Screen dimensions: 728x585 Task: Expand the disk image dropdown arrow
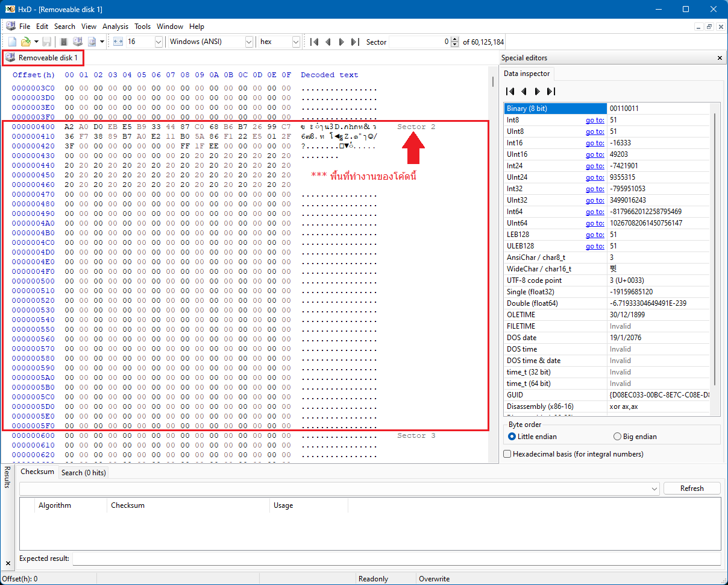(102, 42)
